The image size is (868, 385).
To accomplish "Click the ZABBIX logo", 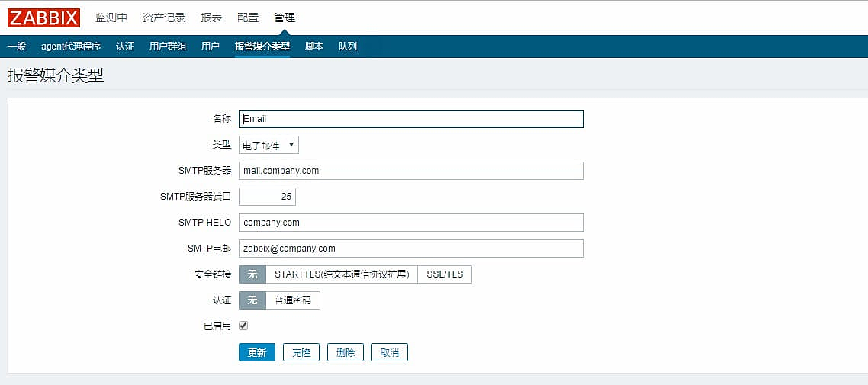I will click(43, 18).
